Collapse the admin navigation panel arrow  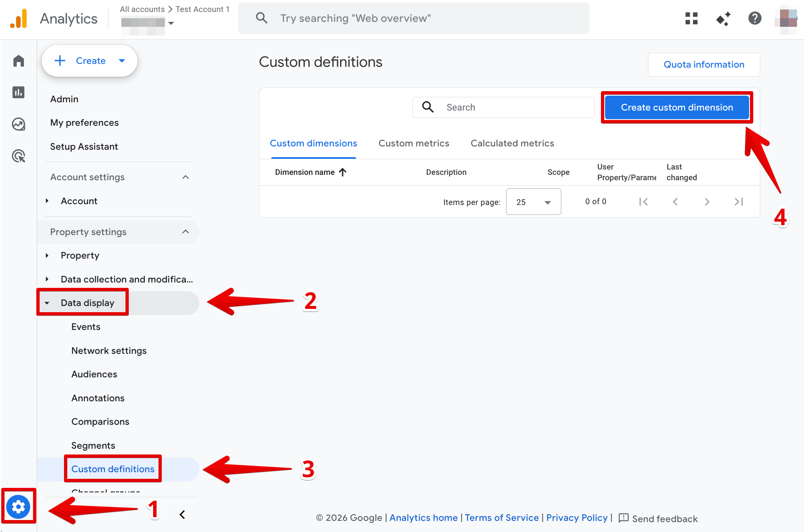(182, 515)
